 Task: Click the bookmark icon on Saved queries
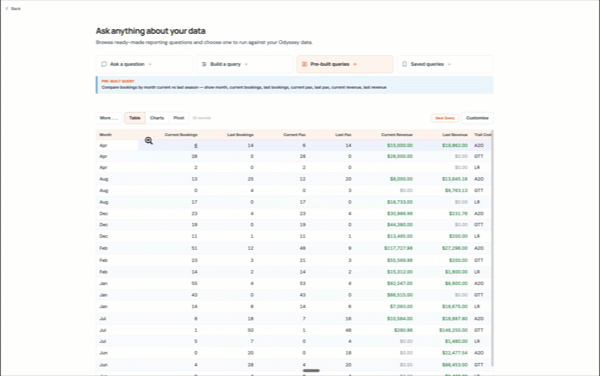pos(404,64)
